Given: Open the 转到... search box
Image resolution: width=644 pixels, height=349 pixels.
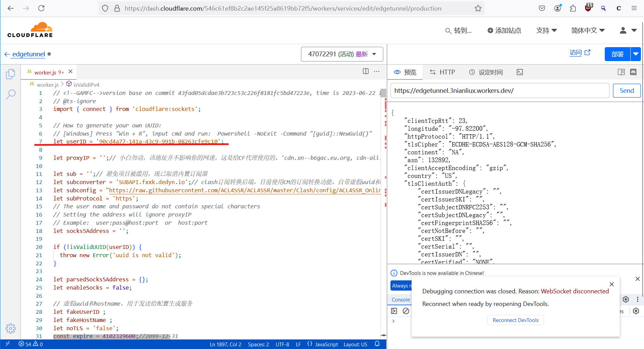Looking at the screenshot, I should click(458, 30).
